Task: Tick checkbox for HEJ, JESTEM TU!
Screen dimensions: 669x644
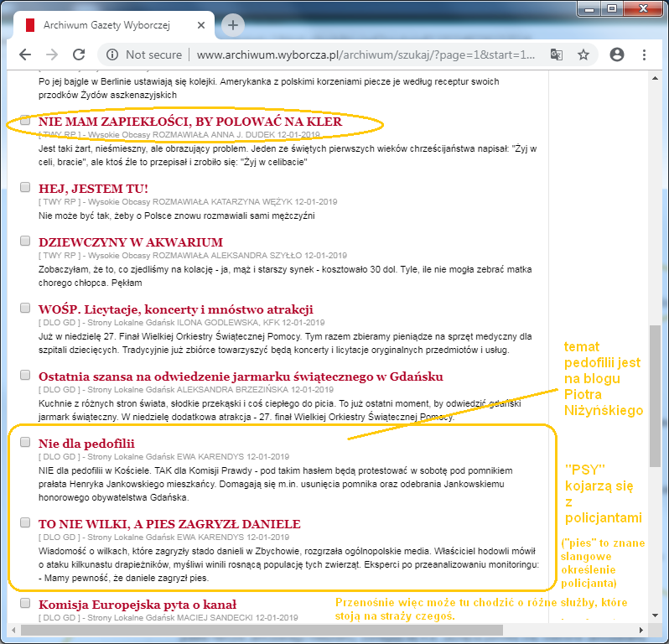Action: tap(25, 187)
